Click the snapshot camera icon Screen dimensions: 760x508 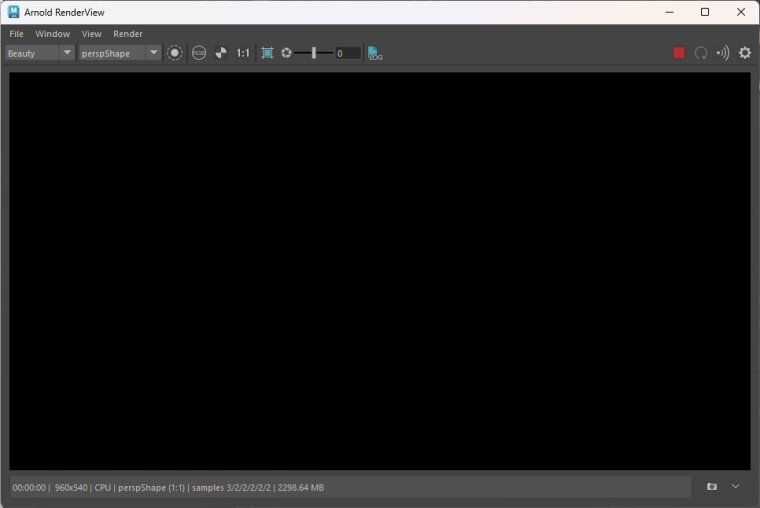[x=712, y=487]
